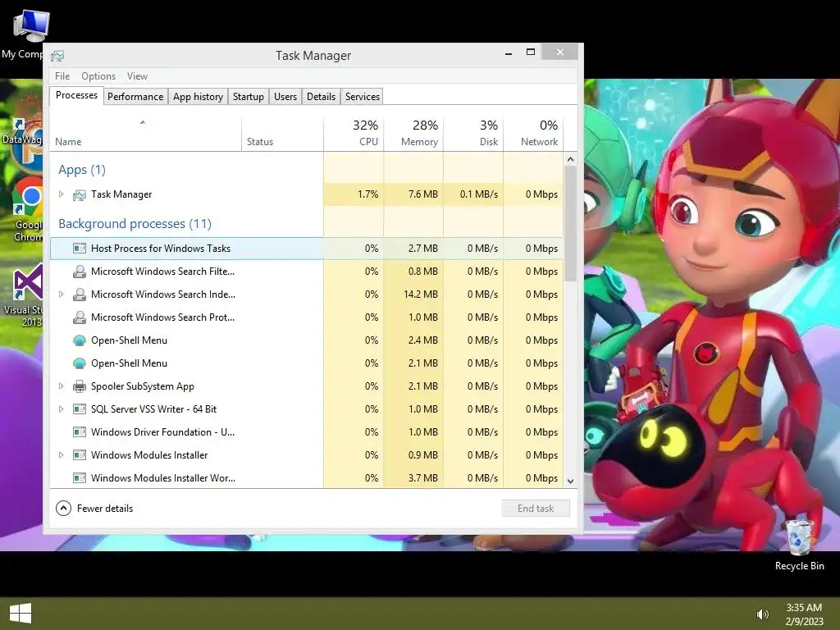Image resolution: width=840 pixels, height=630 pixels.
Task: Click the second Open-Shell Menu icon
Action: (x=80, y=363)
